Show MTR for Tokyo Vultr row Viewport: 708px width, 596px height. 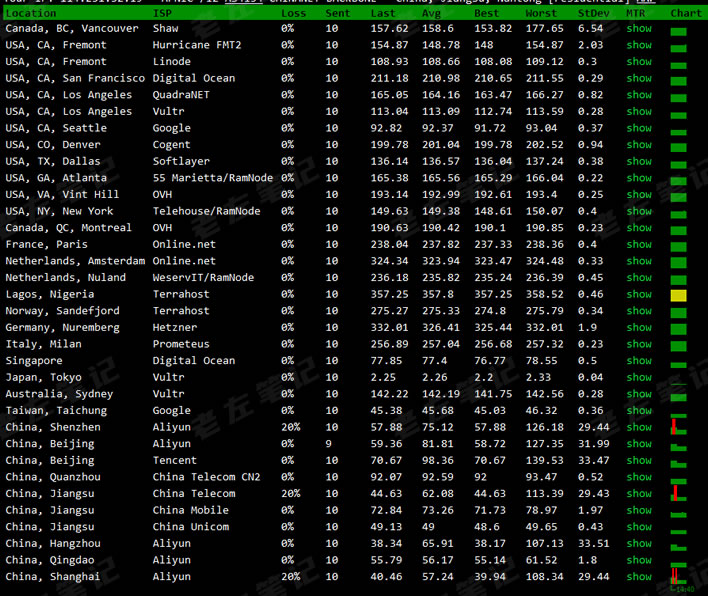click(x=638, y=377)
